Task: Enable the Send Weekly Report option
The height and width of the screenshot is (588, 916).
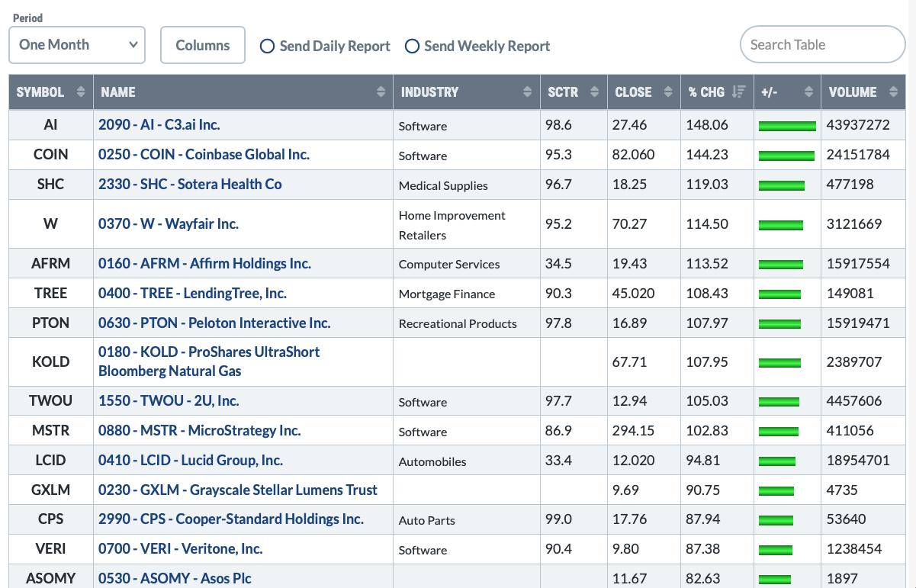Action: (x=412, y=47)
